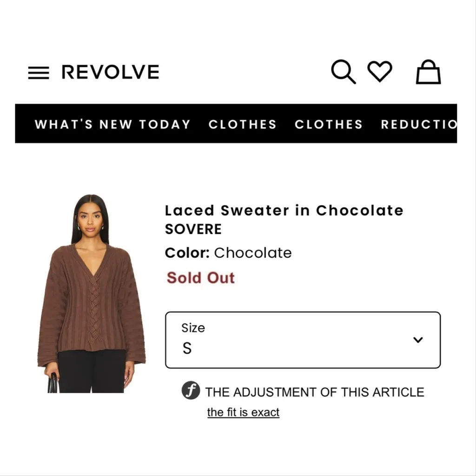The height and width of the screenshot is (476, 476).
Task: Select the Chocolate color option
Action: [x=253, y=253]
